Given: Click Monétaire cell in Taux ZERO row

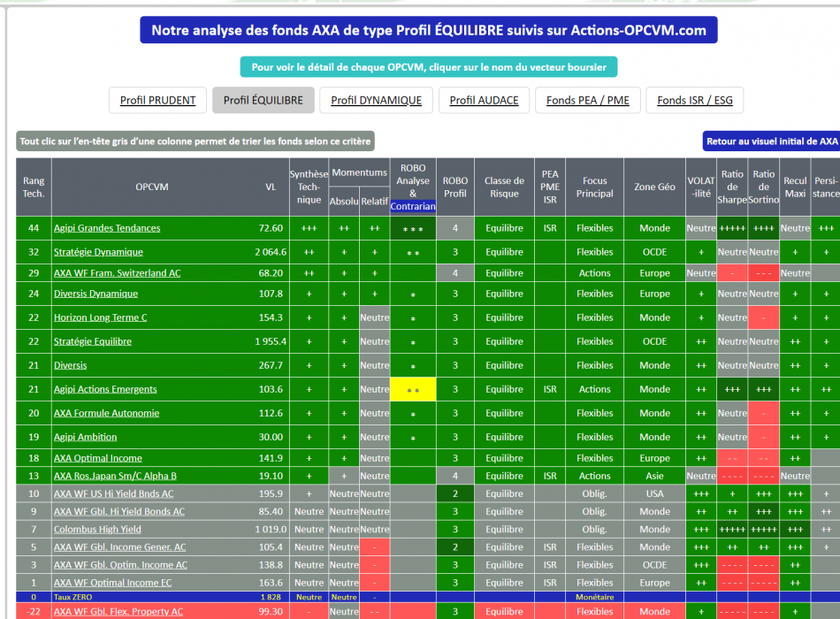Looking at the screenshot, I should (595, 597).
